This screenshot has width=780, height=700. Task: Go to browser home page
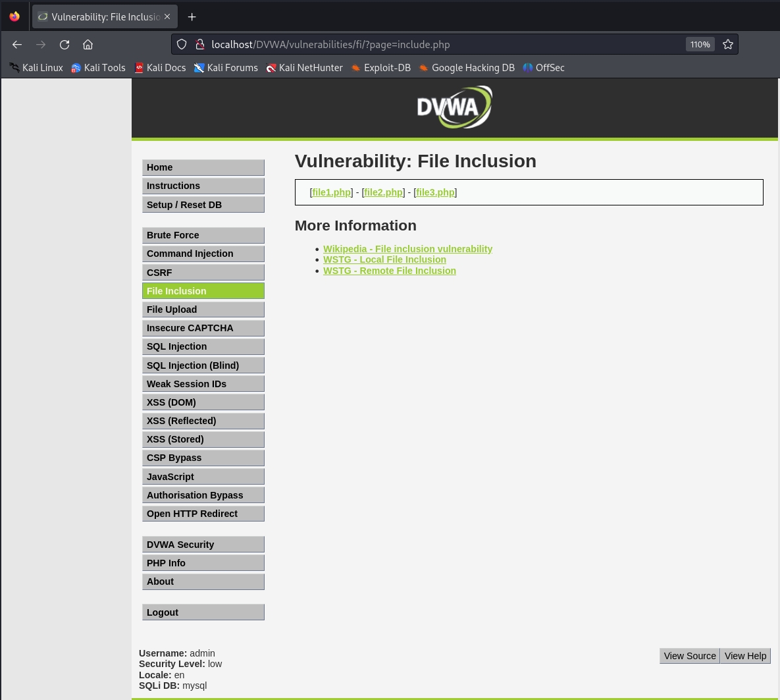coord(88,44)
